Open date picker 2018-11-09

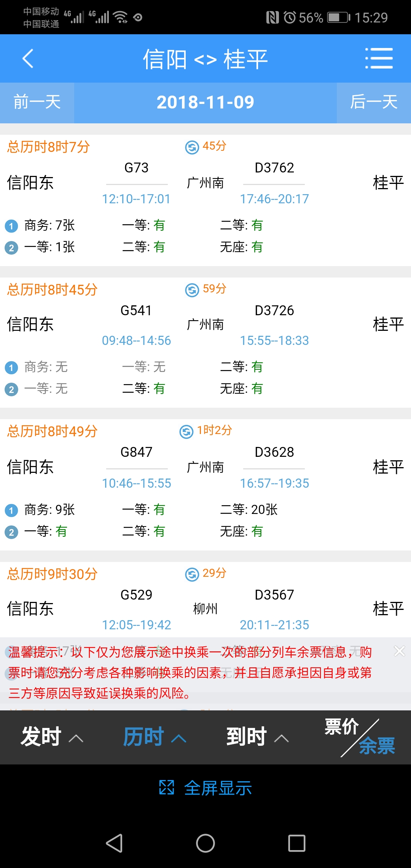(x=205, y=102)
